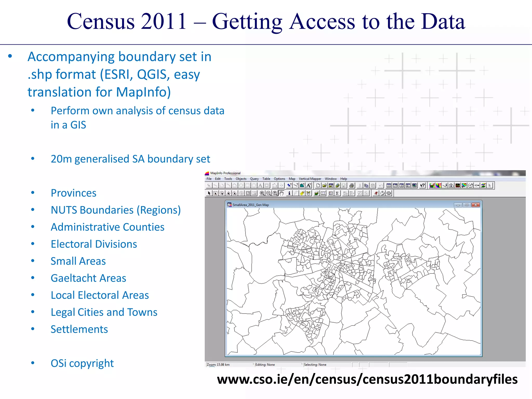Open the Layer Control stacked layers icon
Screen dimensions: 532x399
[x=316, y=193]
